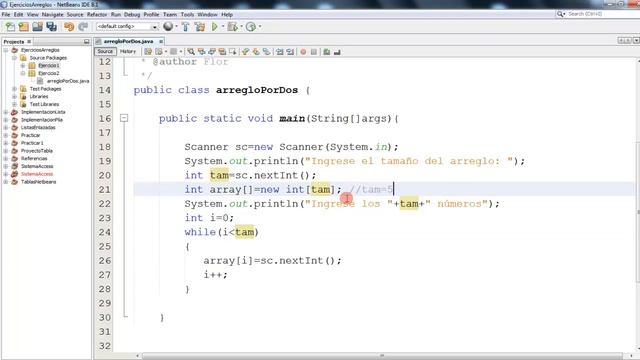Open the Navigate menu
This screenshot has width=640, height=360.
pos(53,15)
